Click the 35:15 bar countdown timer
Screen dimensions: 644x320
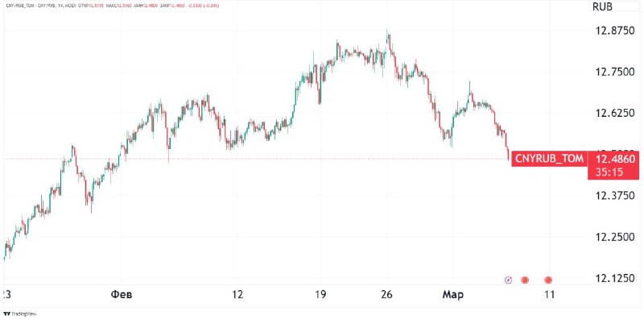(x=609, y=172)
